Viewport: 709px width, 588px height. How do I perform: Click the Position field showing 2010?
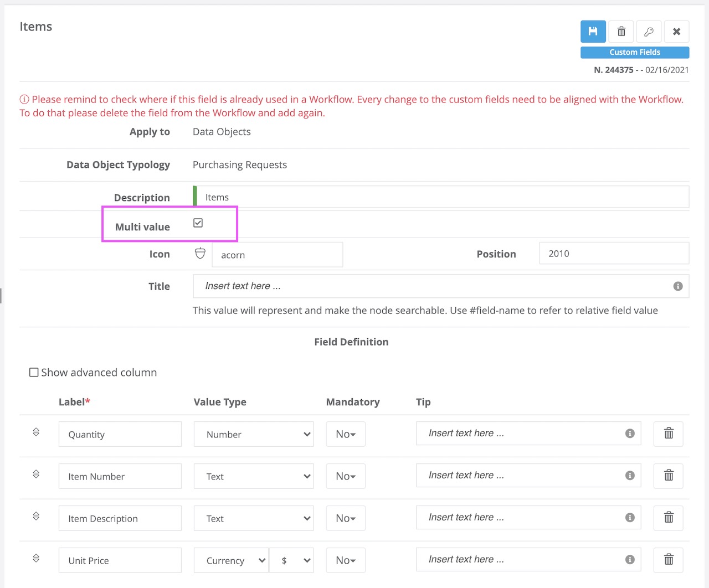pos(613,253)
